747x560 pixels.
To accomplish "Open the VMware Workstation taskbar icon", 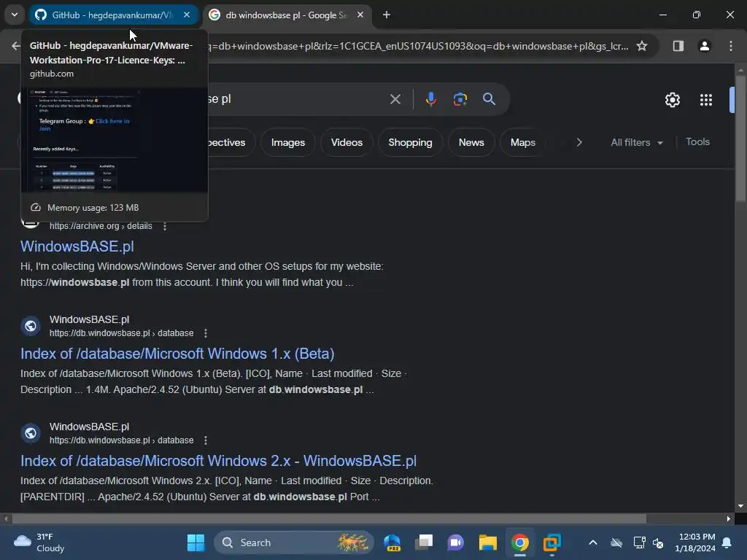I will tap(551, 542).
